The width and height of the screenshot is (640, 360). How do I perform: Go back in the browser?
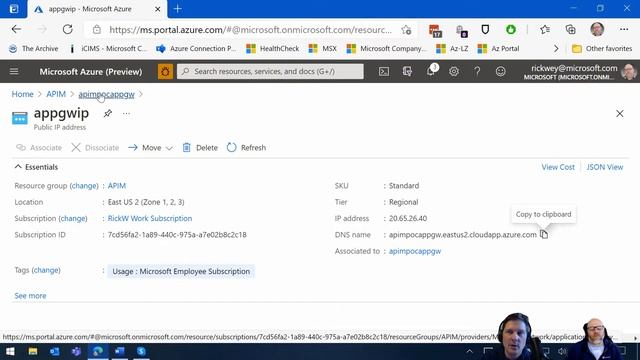click(16, 29)
